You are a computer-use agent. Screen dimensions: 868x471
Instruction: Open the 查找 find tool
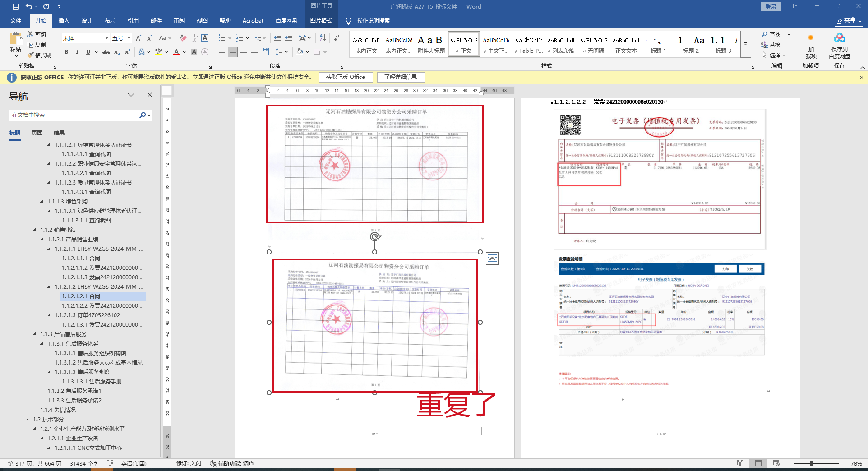coord(771,34)
